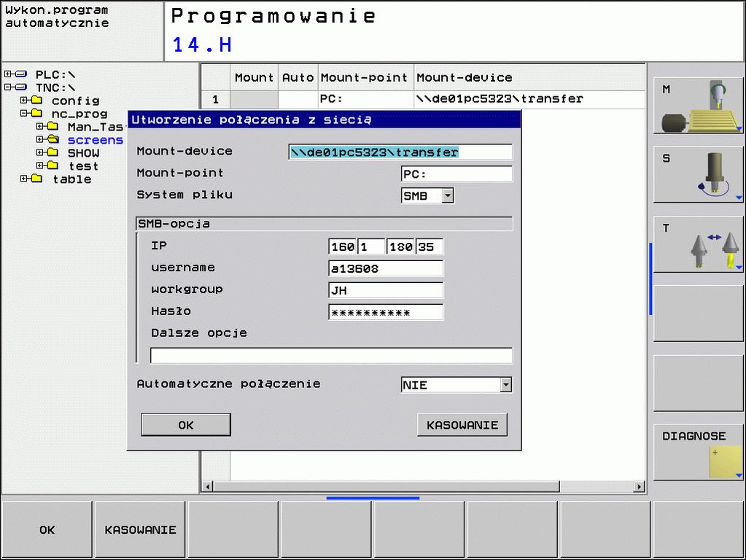Click the Auto column header

(298, 77)
